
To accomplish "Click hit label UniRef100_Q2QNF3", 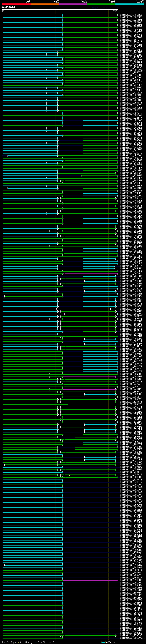I will (131, 50).
